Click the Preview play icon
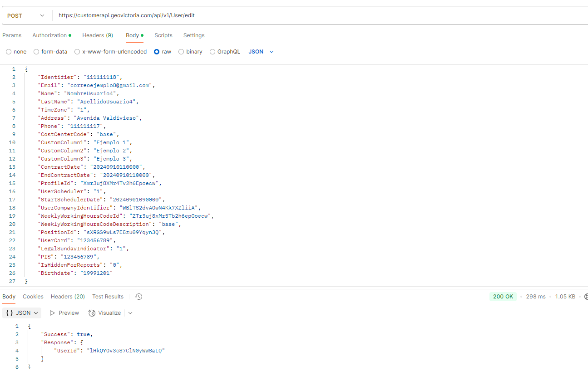Screen dimensions: 588x371 pos(53,313)
